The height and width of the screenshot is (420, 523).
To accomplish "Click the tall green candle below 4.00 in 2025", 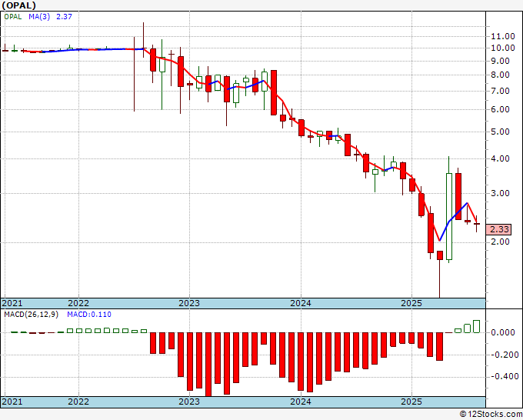I will tap(449, 216).
